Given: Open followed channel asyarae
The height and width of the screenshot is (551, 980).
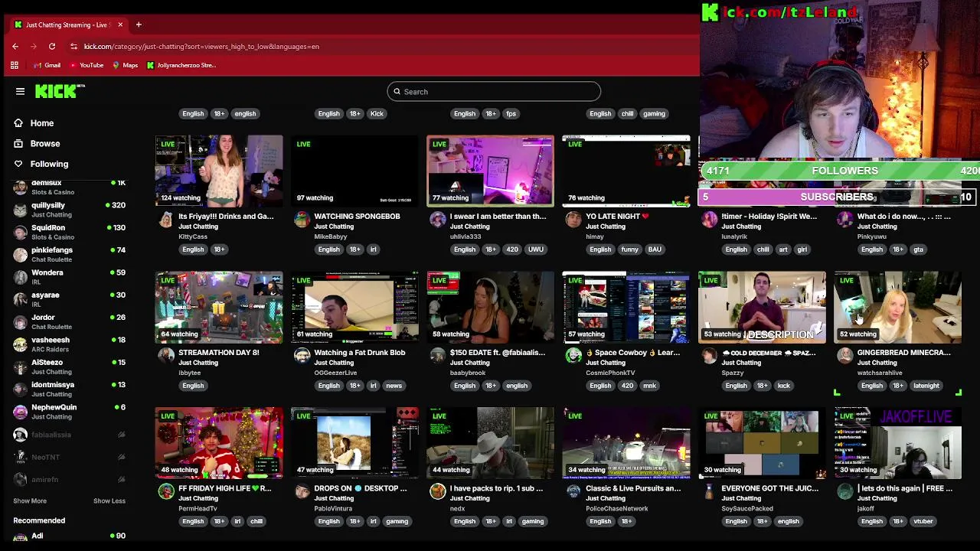Looking at the screenshot, I should 69,299.
